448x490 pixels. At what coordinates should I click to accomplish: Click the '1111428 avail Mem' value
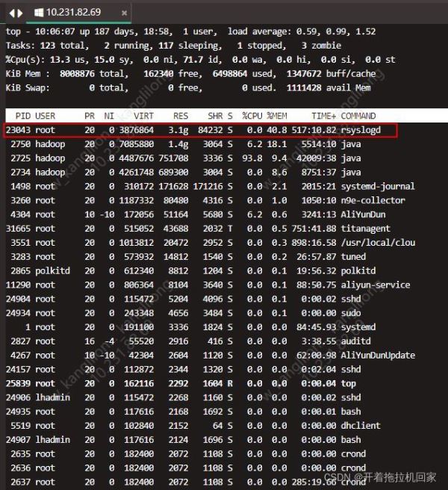(329, 88)
